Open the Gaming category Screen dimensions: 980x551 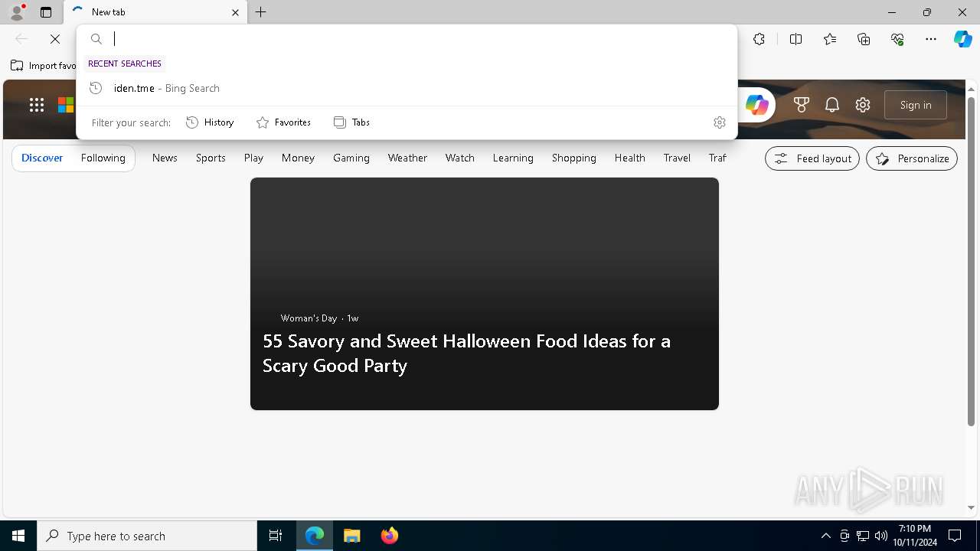(x=351, y=158)
